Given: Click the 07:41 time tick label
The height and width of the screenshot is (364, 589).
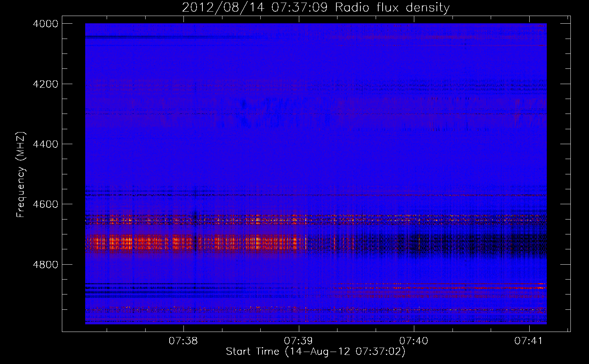Looking at the screenshot, I should [529, 341].
